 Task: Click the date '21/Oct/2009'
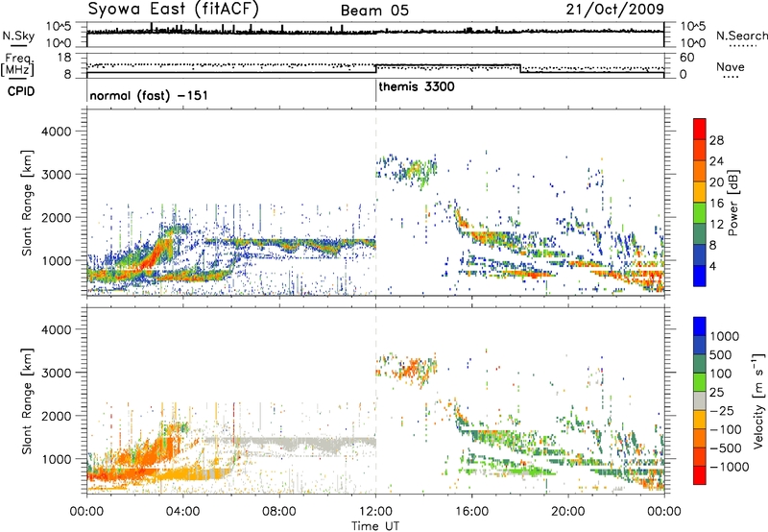coord(615,10)
